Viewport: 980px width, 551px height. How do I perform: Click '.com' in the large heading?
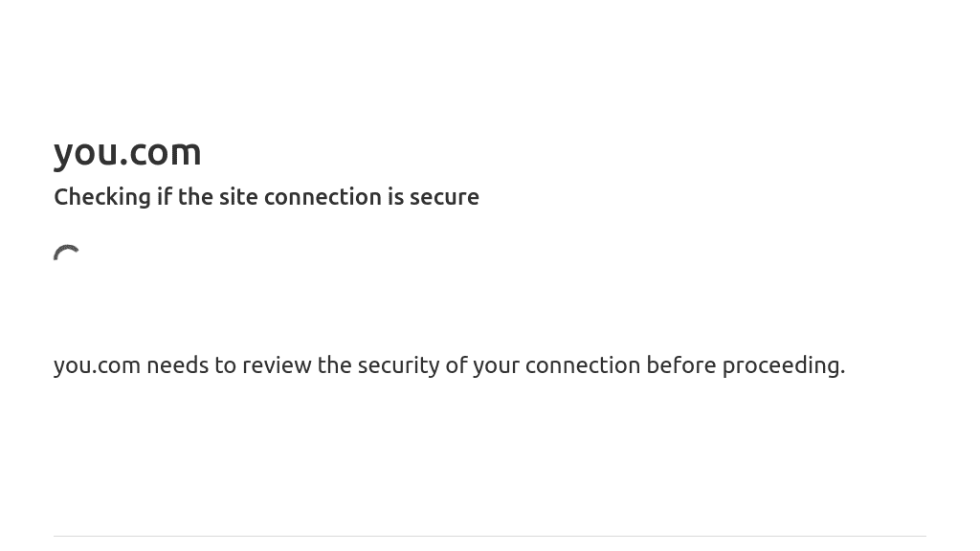coord(160,153)
